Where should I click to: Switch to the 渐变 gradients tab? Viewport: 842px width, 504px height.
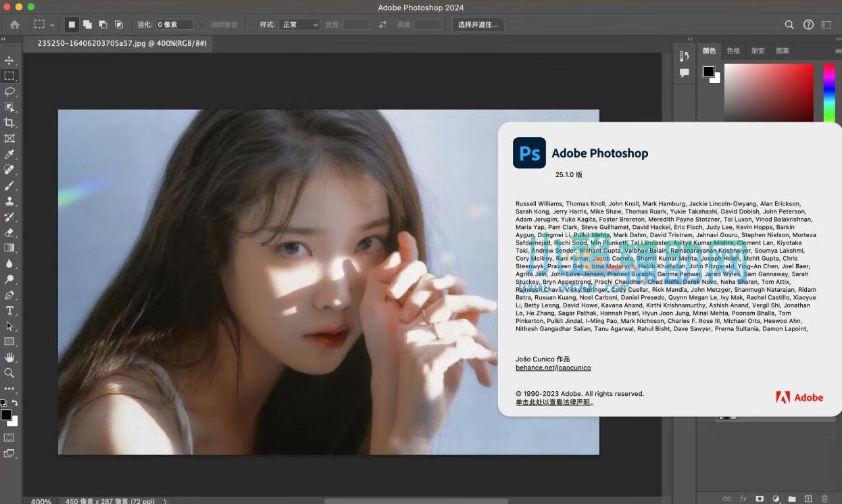[758, 51]
